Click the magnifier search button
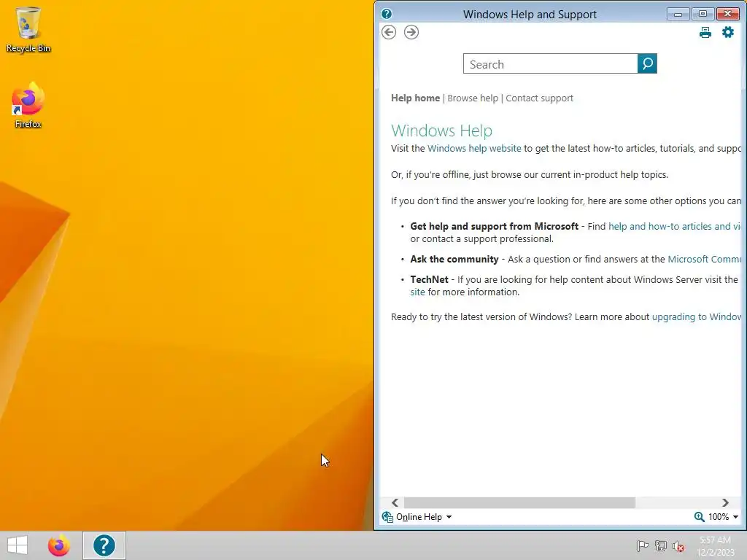The height and width of the screenshot is (560, 747). (x=647, y=64)
